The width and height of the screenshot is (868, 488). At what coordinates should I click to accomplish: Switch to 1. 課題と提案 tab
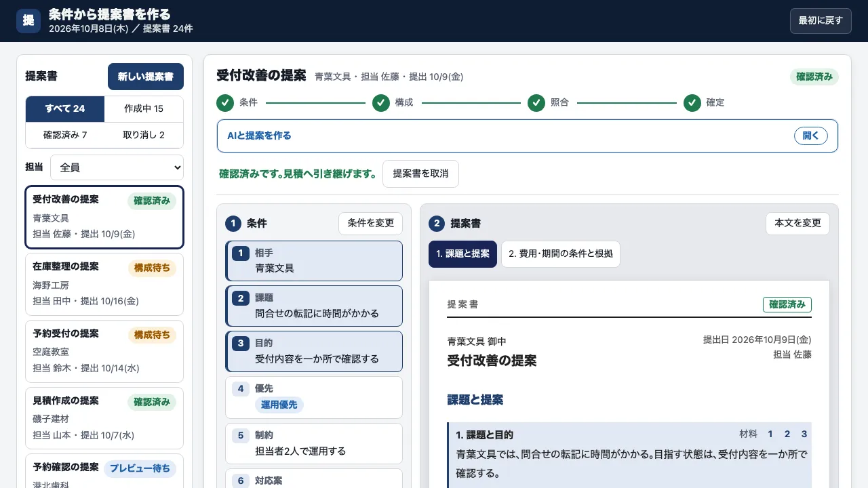[x=462, y=254]
